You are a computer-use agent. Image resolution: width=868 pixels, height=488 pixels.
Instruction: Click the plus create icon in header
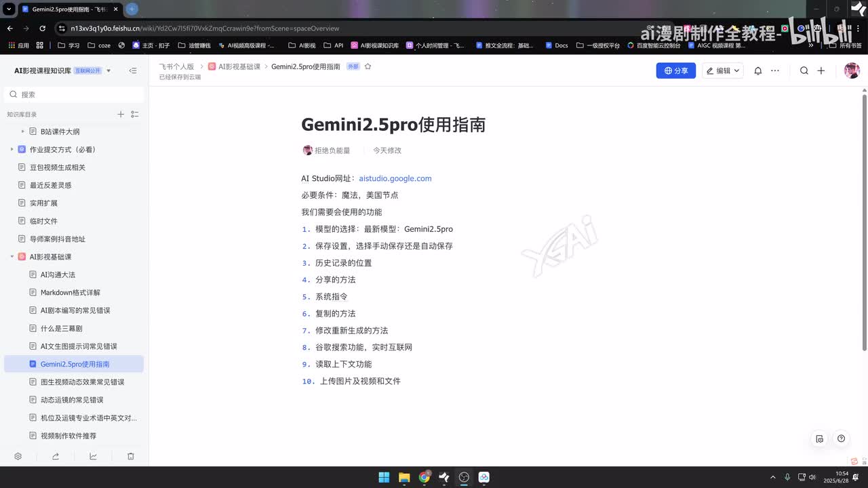tap(821, 70)
